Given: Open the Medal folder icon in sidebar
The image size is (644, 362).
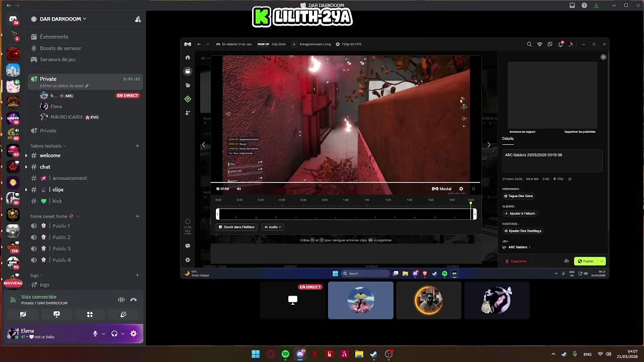Looking at the screenshot, I should (188, 85).
